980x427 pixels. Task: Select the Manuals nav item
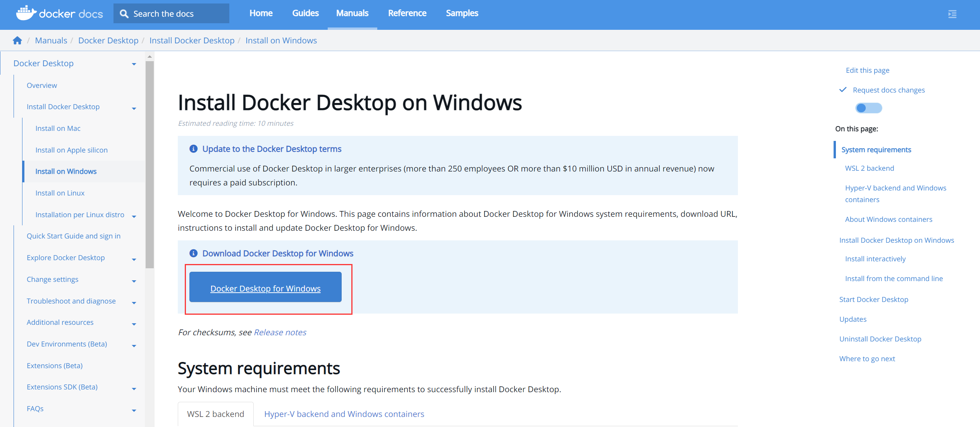coord(352,13)
